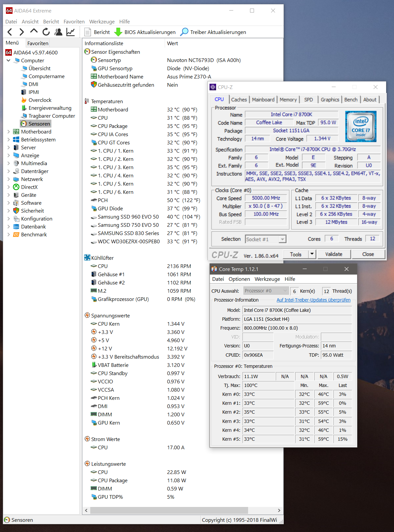The image size is (394, 532).
Task: Select the Benchmark tree entry
Action: 30,234
